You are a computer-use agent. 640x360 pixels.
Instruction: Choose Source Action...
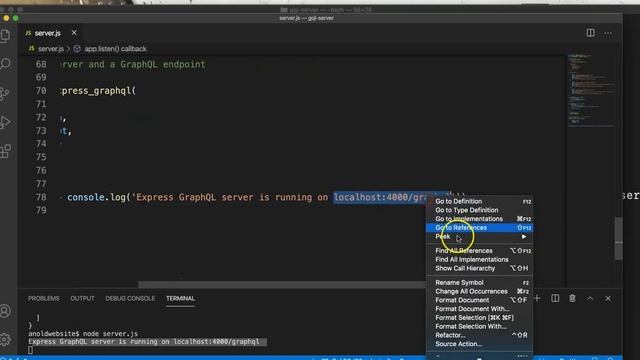pyautogui.click(x=479, y=344)
